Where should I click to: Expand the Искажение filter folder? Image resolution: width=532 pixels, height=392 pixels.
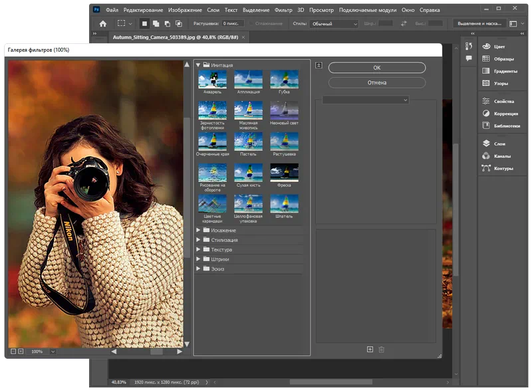198,230
